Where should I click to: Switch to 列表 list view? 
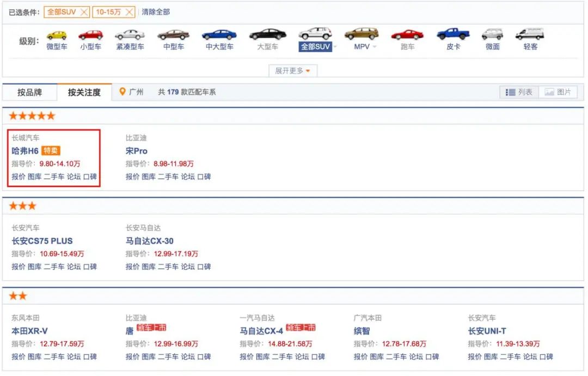(519, 92)
